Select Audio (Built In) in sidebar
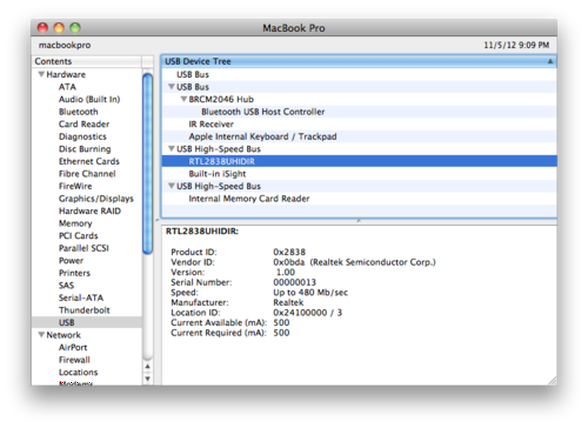588x428 pixels. [89, 99]
